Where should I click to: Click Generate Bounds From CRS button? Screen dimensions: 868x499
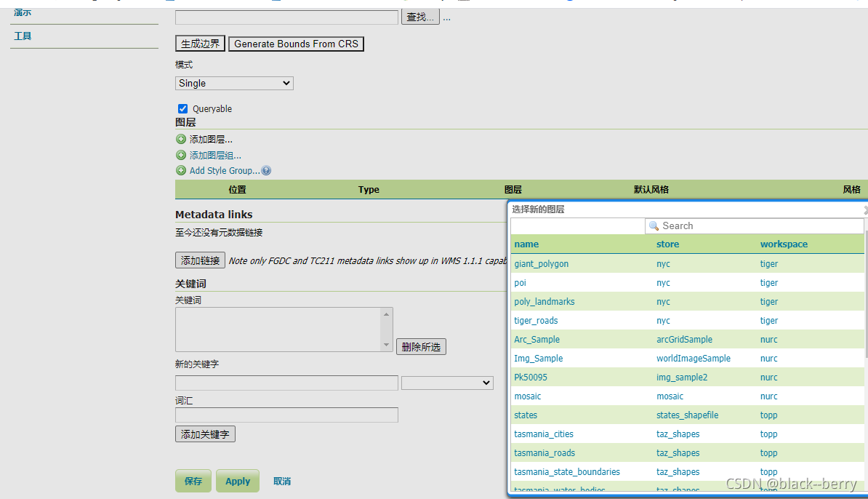click(x=296, y=44)
